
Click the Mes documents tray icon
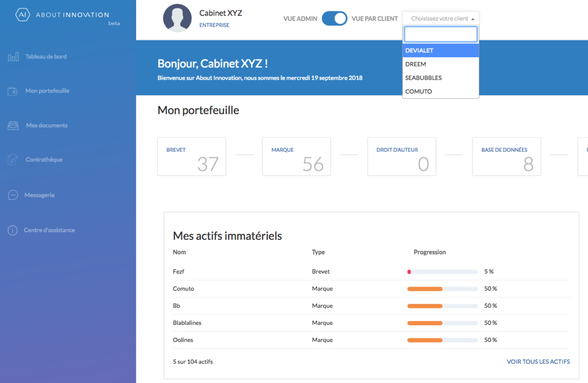coord(13,125)
